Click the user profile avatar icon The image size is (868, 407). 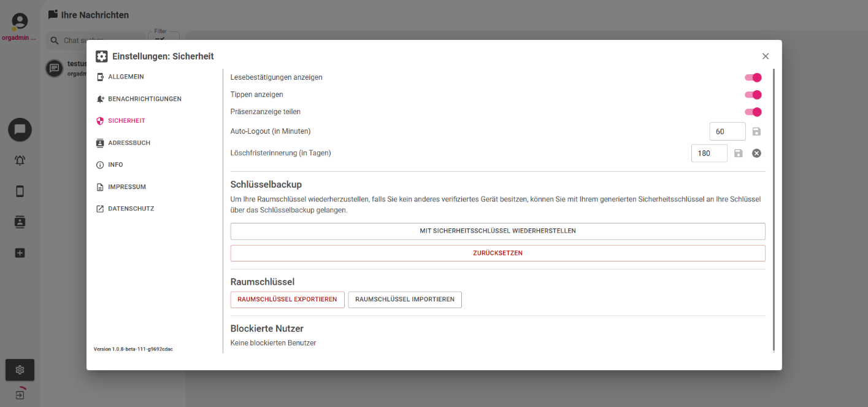click(x=20, y=21)
